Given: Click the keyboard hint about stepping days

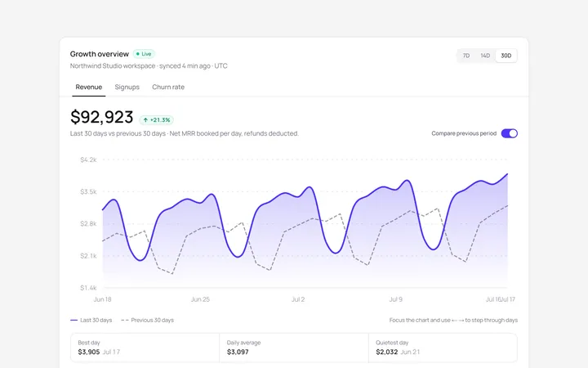Looking at the screenshot, I should 453,321.
